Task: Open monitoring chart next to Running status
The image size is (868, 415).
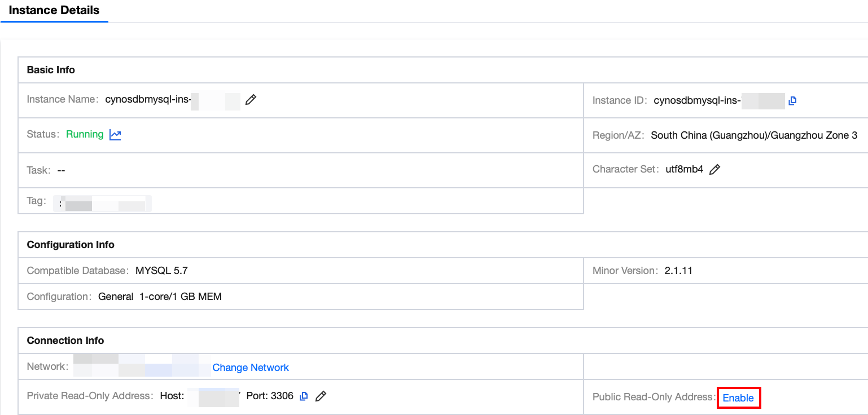Action: tap(115, 135)
